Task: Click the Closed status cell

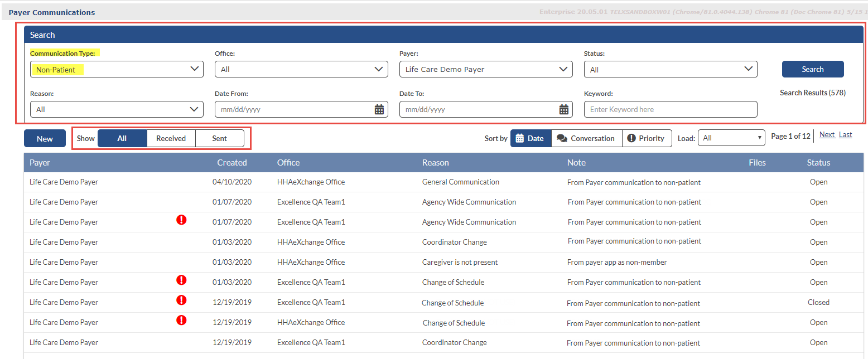Action: point(818,302)
